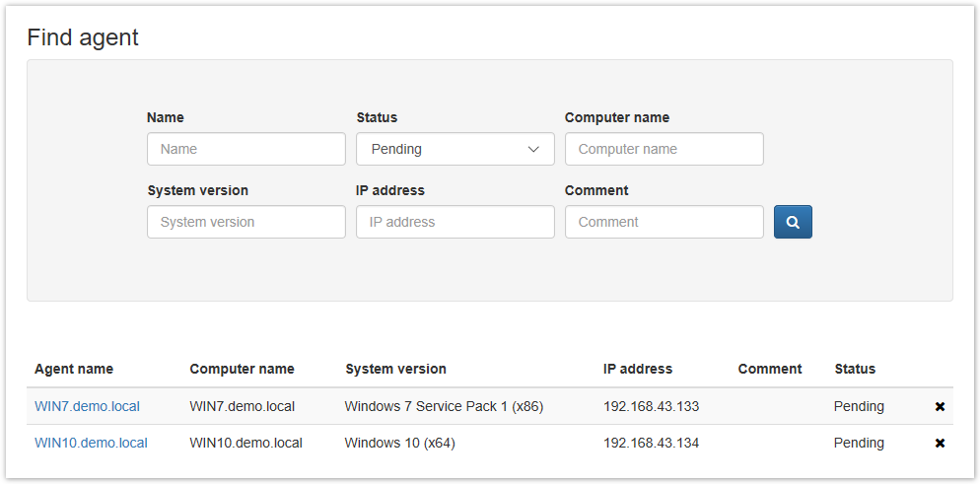The height and width of the screenshot is (484, 980).
Task: Click the IP address table column header
Action: click(638, 369)
